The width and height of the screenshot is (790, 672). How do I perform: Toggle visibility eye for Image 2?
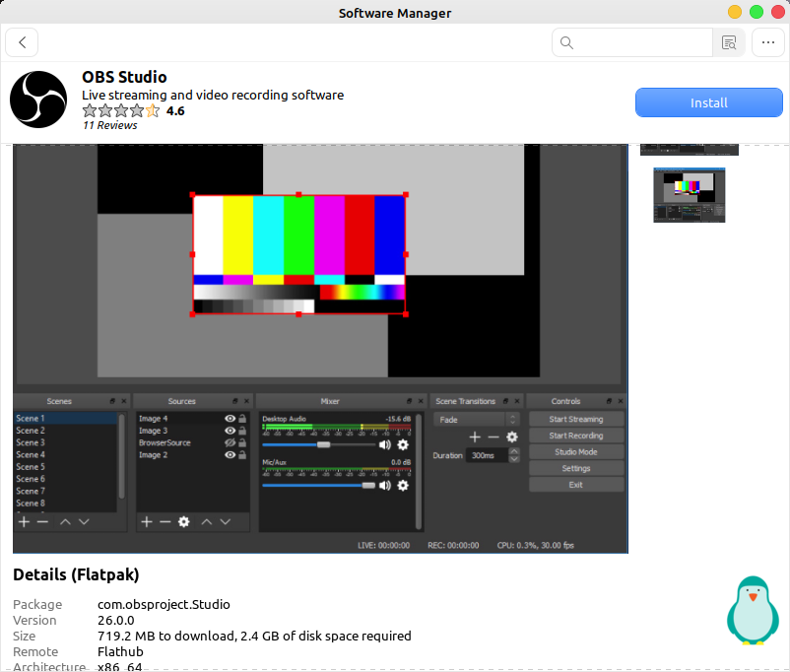click(x=230, y=454)
